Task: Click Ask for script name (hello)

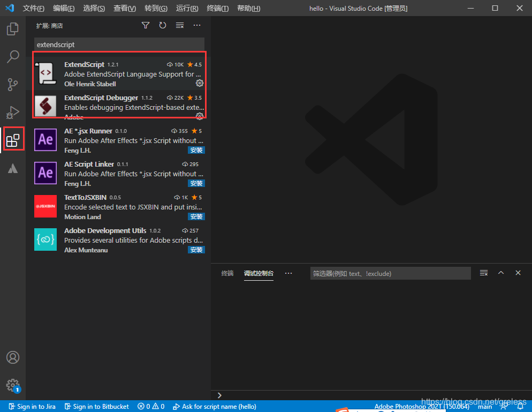Action: point(215,406)
